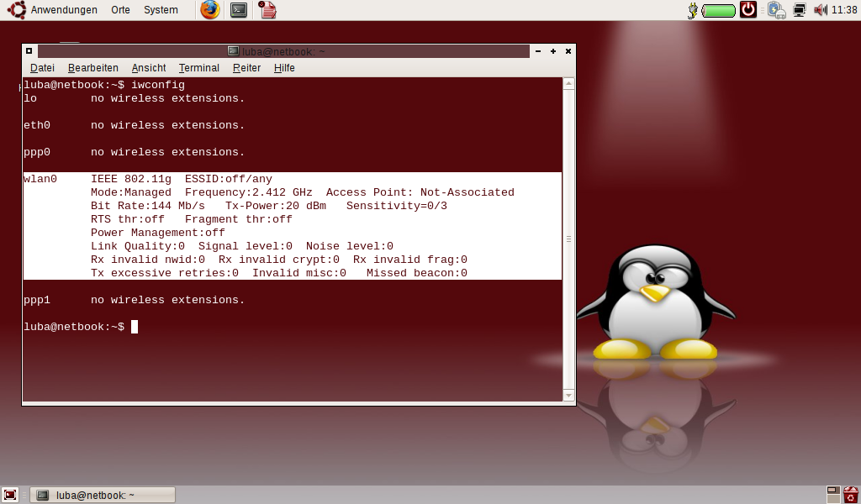Click the text Not-Associated
This screenshot has width=861, height=504.
point(467,192)
